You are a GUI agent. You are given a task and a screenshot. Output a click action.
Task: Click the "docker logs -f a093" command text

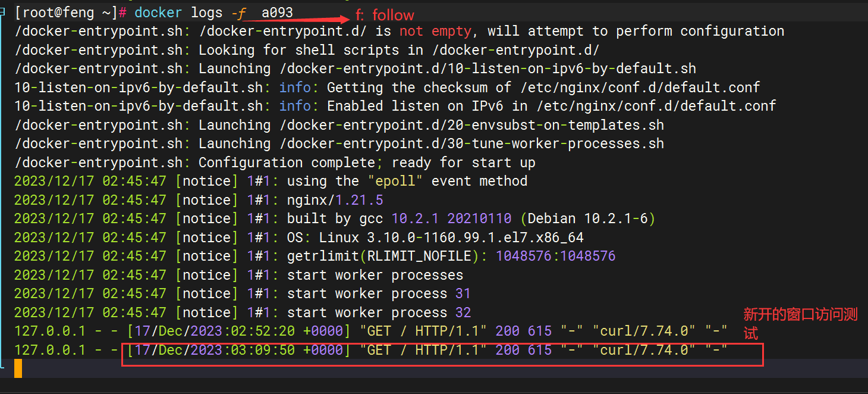[x=214, y=12]
